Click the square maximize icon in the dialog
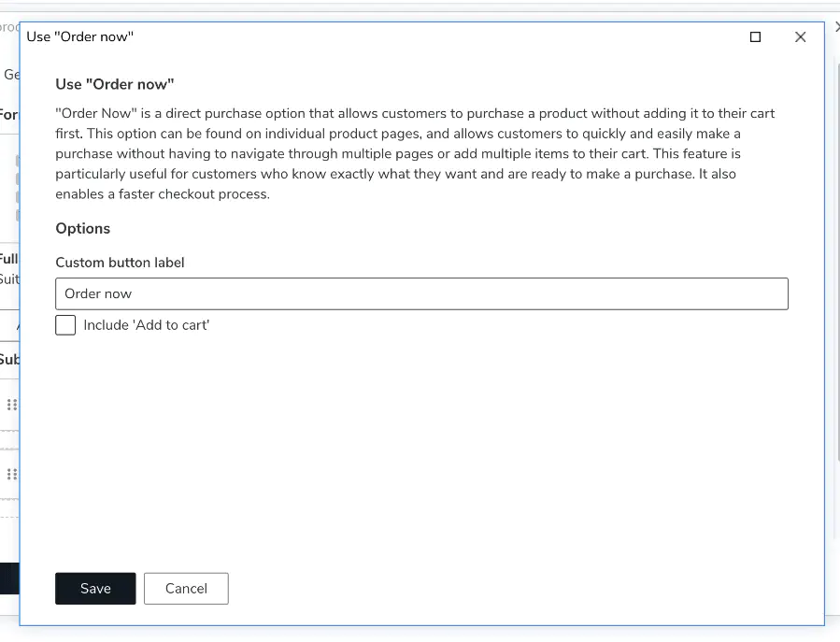Screen dimensions: 840x642 click(x=755, y=36)
